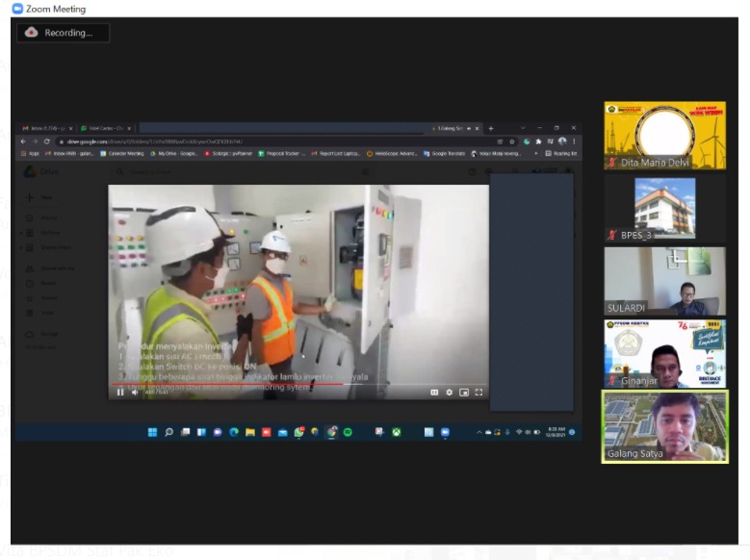Switch video to picture-in-picture mode
The height and width of the screenshot is (560, 750).
pos(464,393)
